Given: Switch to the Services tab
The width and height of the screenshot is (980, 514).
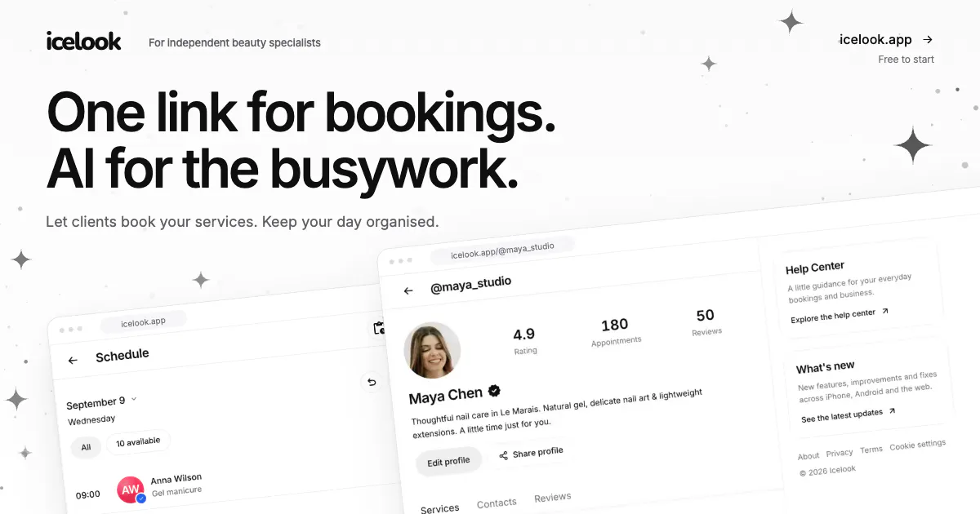Looking at the screenshot, I should [439, 509].
